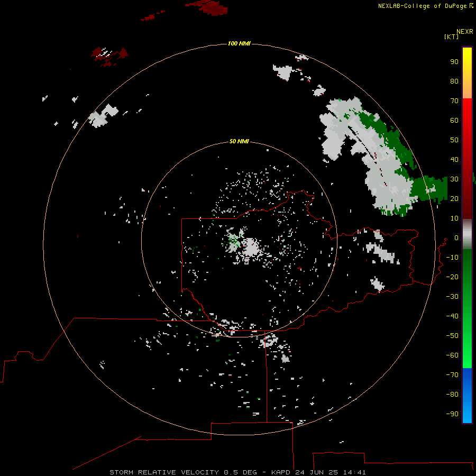
Task: Click the -80 value on velocity scale
Action: (x=452, y=395)
